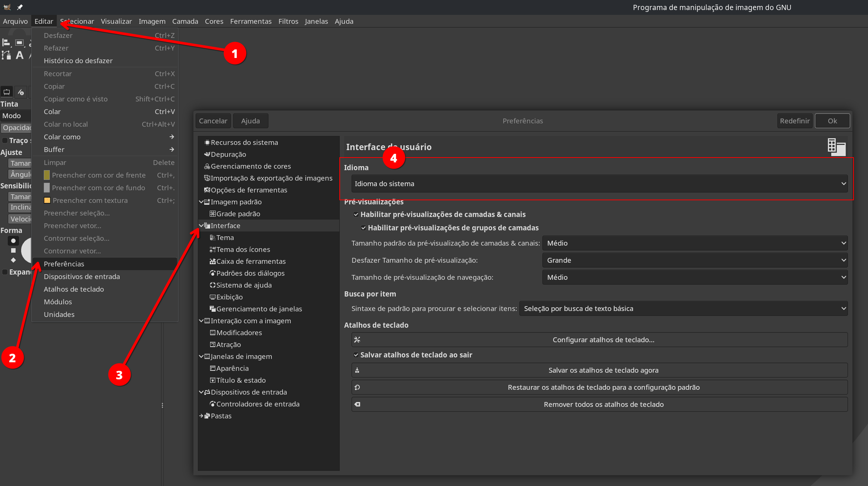The image size is (868, 486).
Task: Click Ok button in Preferências dialog
Action: (x=832, y=121)
